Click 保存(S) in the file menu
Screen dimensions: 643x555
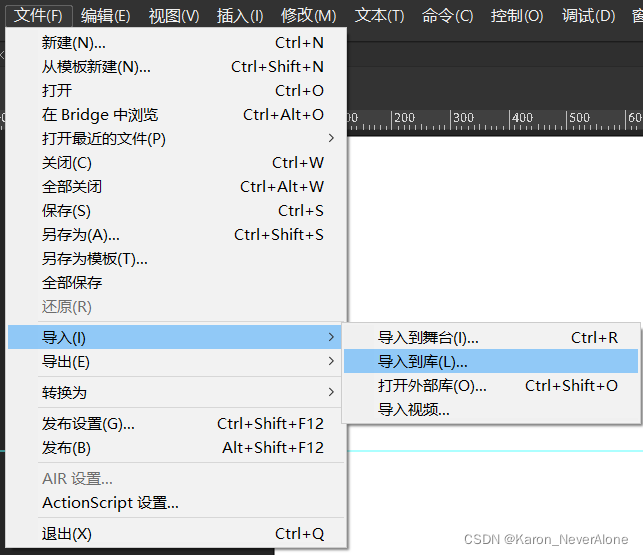point(177,211)
